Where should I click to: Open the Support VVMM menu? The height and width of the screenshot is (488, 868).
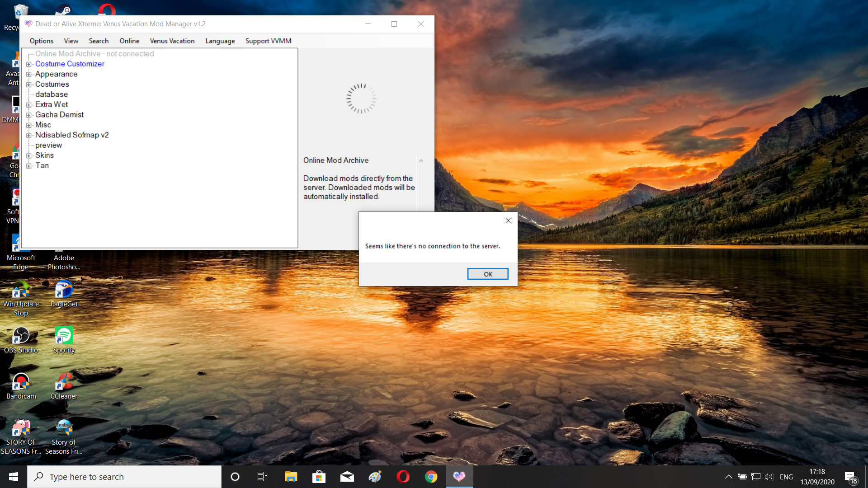point(268,41)
